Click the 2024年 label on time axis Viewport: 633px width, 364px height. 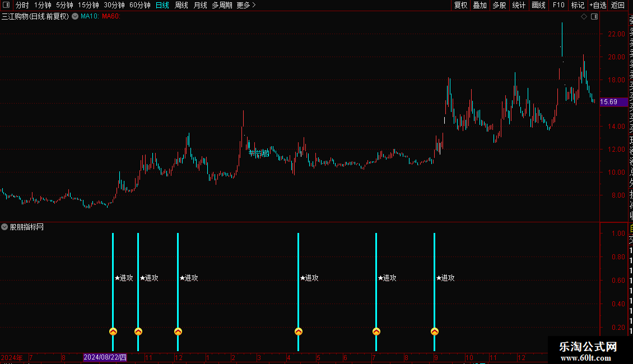pyautogui.click(x=12, y=357)
